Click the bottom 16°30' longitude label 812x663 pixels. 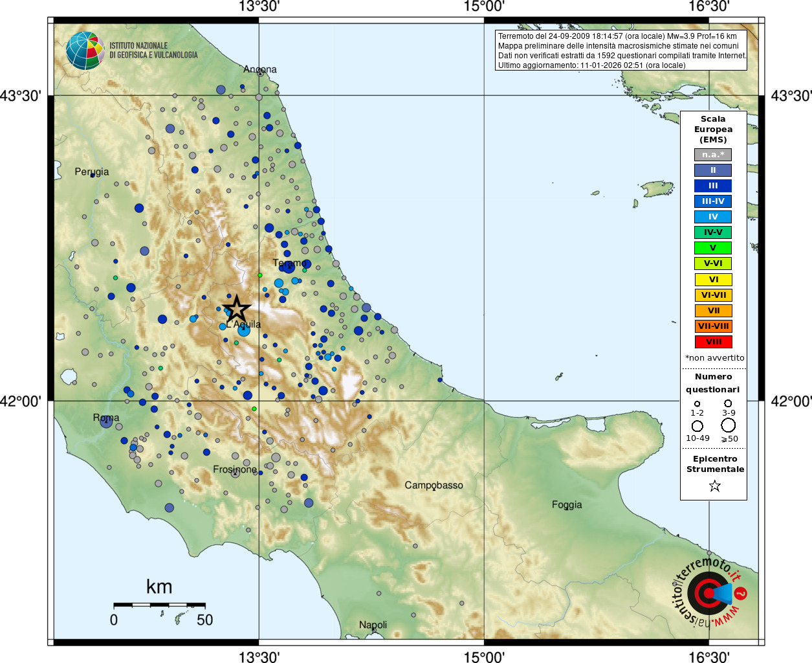click(x=708, y=657)
